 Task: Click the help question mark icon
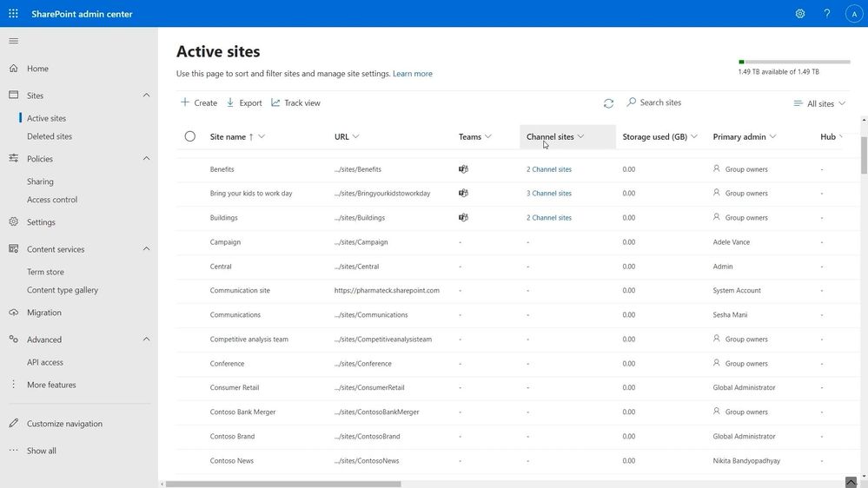[827, 14]
